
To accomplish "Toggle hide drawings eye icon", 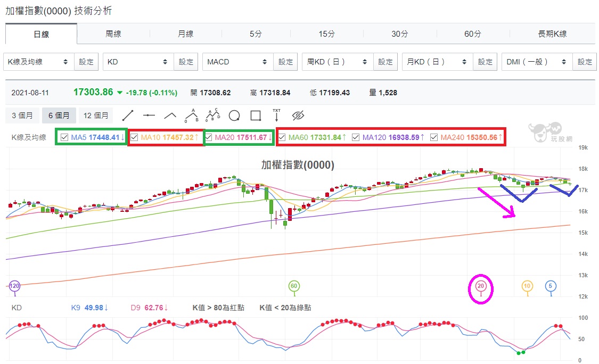I will coord(298,115).
